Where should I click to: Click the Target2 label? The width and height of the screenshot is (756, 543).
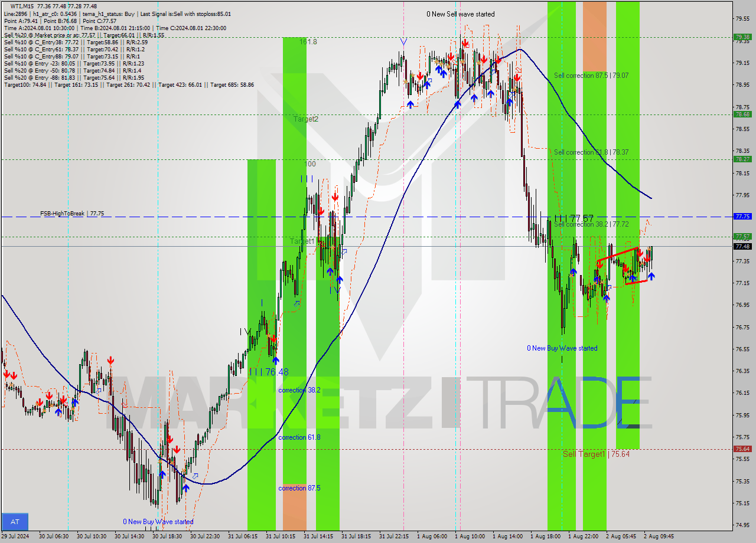pos(306,119)
